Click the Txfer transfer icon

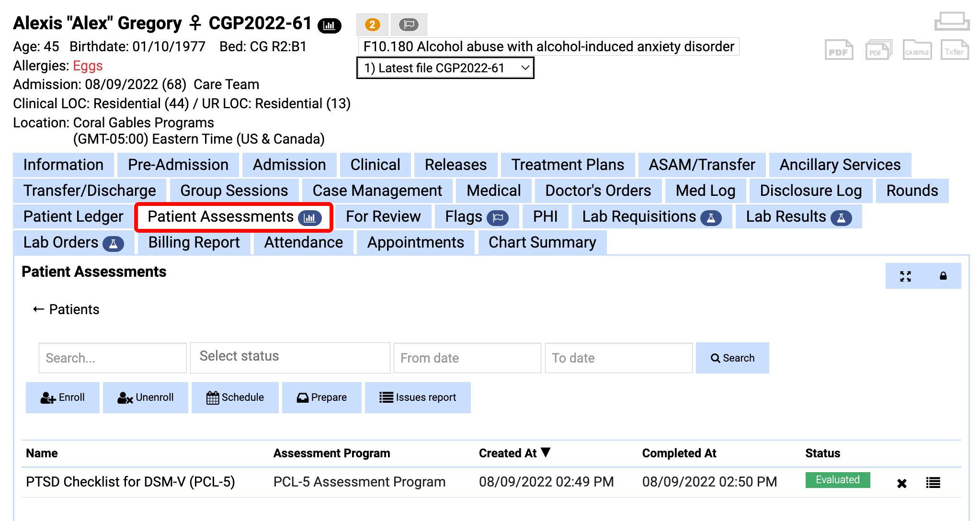(x=955, y=50)
